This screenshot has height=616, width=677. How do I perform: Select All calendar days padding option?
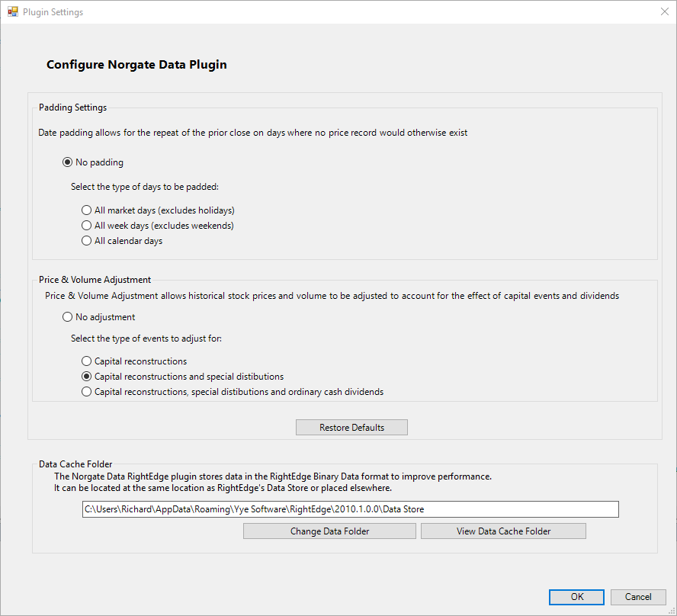(122, 241)
